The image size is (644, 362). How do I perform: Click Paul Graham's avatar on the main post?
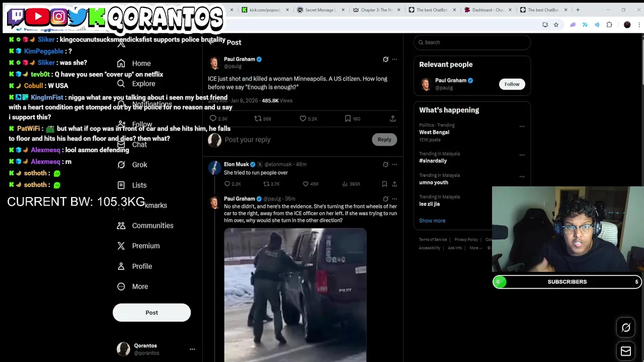pyautogui.click(x=215, y=63)
